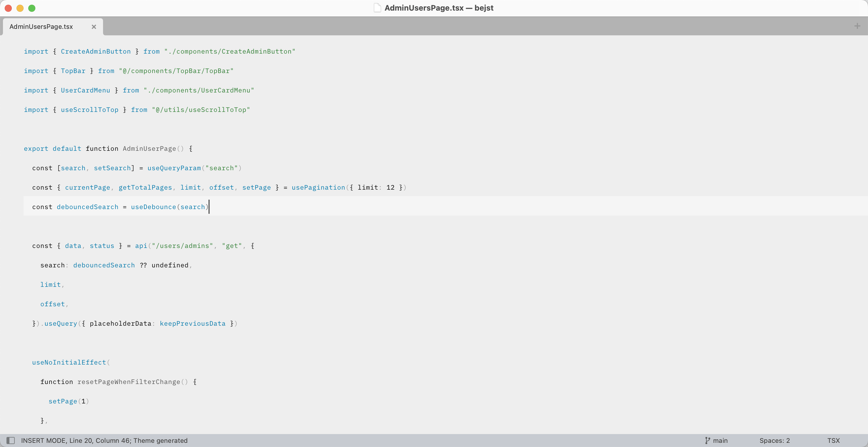Viewport: 868px width, 447px height.
Task: Click the undefined keyword
Action: click(x=170, y=265)
